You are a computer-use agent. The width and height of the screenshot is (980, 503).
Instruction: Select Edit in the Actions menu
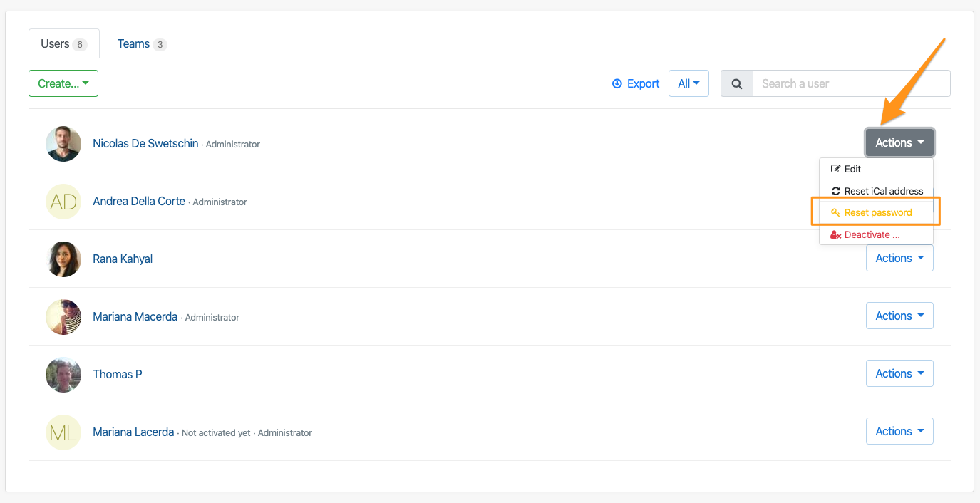pos(852,169)
